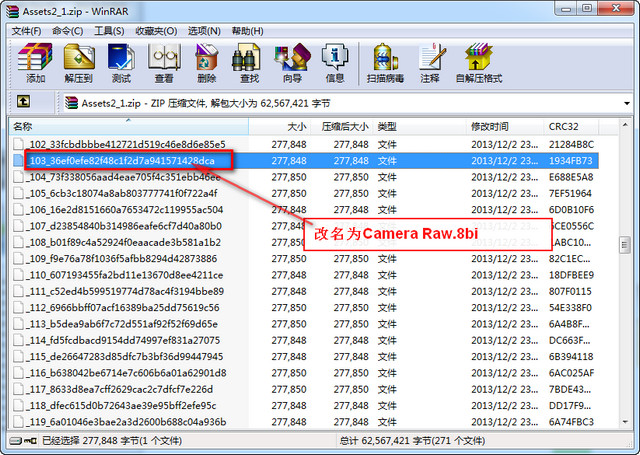Sort by Modified (修改时间) column header
This screenshot has width=640, height=455.
click(504, 127)
